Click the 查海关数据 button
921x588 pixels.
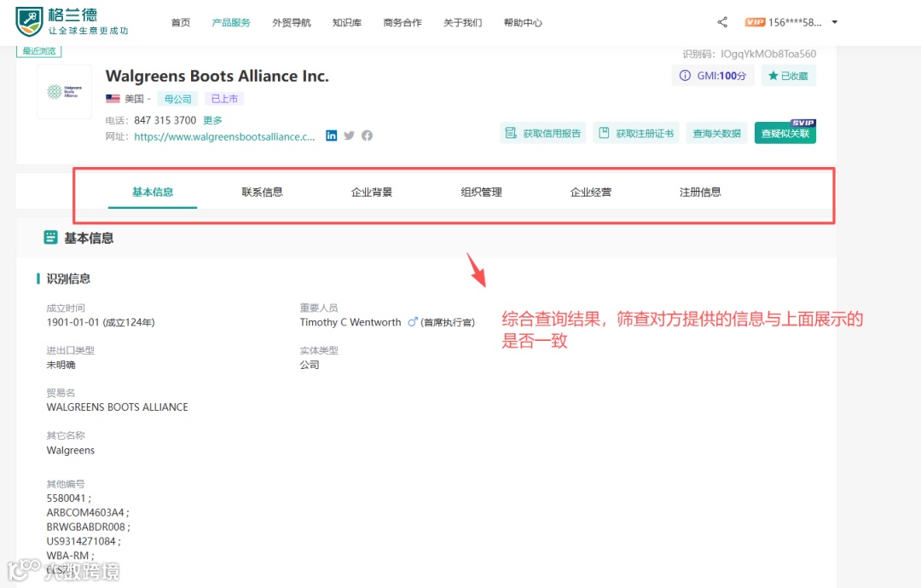pyautogui.click(x=716, y=133)
